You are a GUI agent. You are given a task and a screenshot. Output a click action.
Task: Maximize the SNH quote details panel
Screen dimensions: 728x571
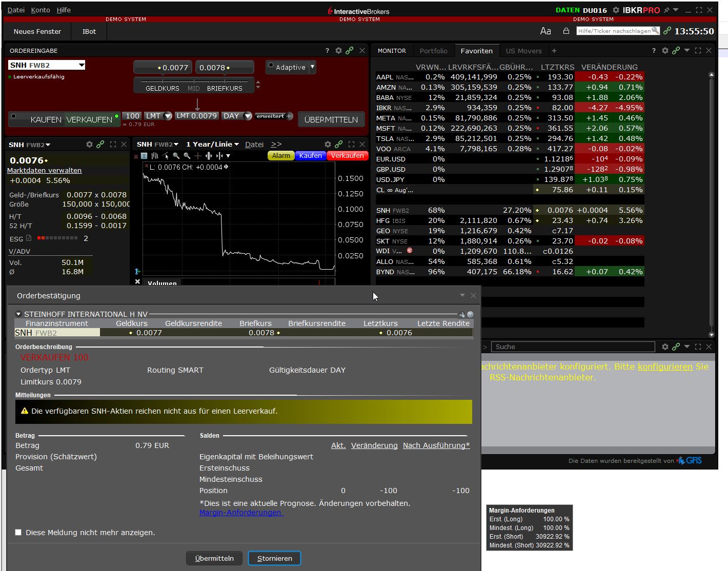pos(113,145)
